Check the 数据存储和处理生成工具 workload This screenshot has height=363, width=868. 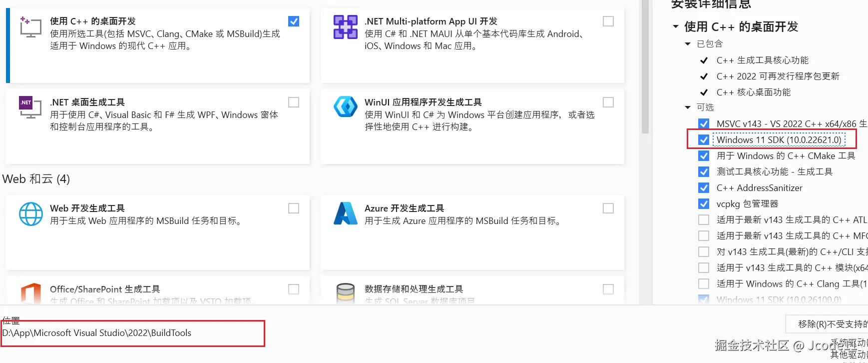point(608,289)
